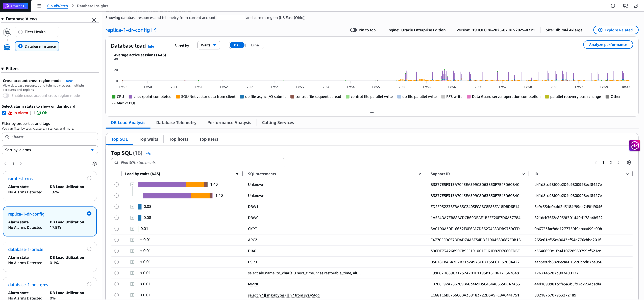Expand the CKPT SQL row
Screen dimensions: 644x300
132,229
